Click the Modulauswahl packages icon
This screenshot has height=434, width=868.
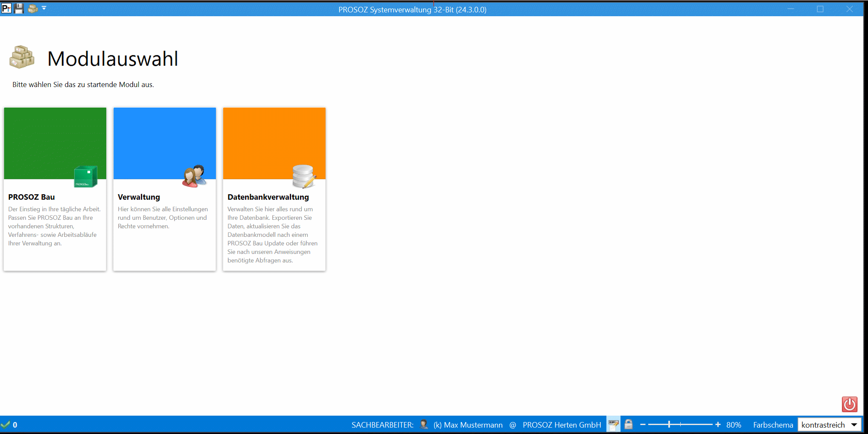point(22,57)
